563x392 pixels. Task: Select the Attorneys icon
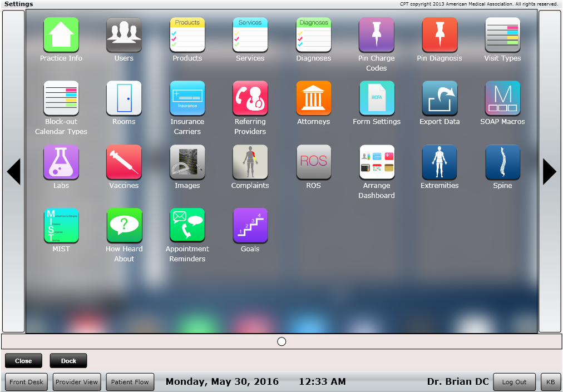click(314, 98)
